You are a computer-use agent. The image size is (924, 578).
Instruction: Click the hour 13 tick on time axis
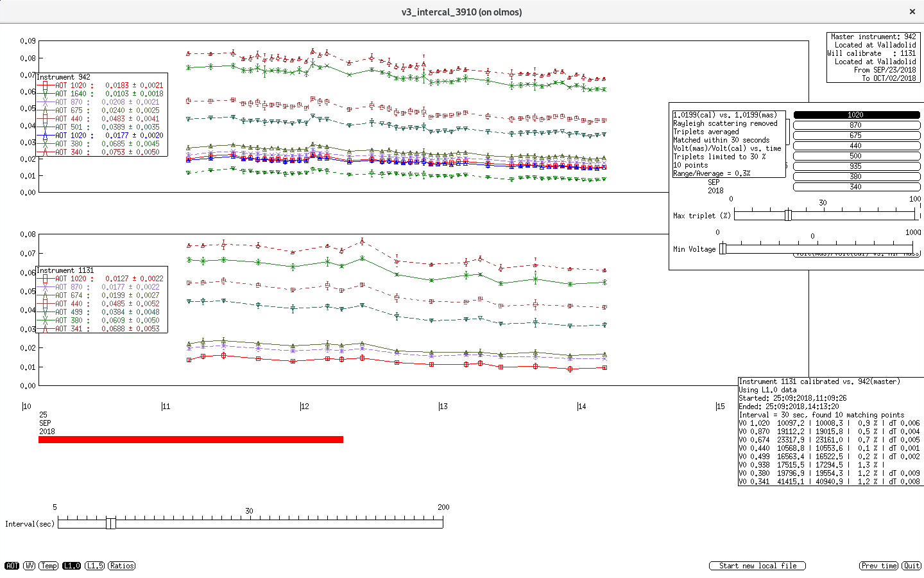pyautogui.click(x=443, y=407)
